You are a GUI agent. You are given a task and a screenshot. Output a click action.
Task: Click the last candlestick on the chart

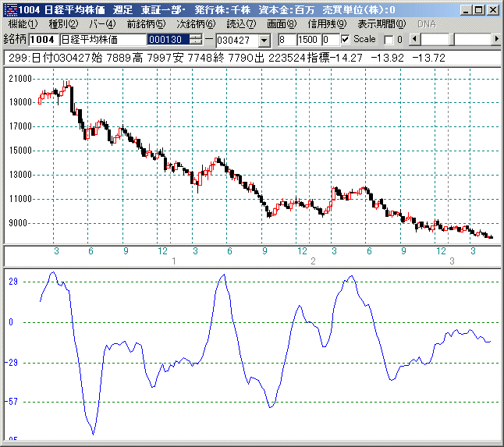tap(491, 237)
